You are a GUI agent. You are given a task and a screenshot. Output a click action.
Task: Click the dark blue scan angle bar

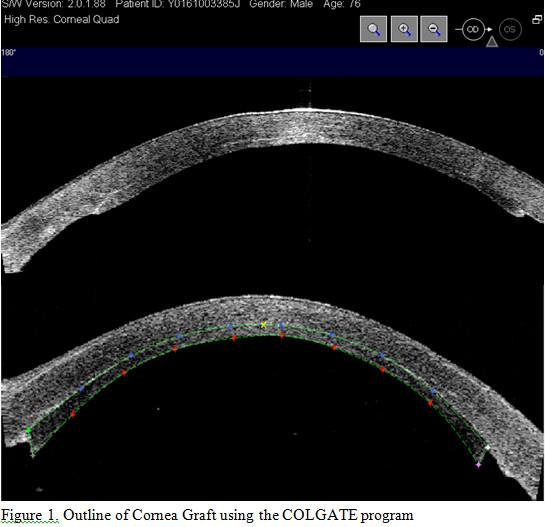(x=272, y=62)
